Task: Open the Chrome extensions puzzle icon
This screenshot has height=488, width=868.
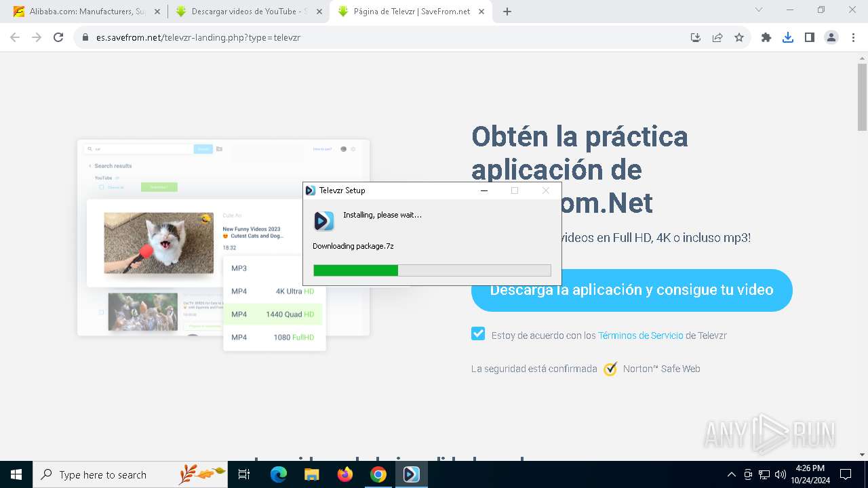Action: tap(766, 37)
